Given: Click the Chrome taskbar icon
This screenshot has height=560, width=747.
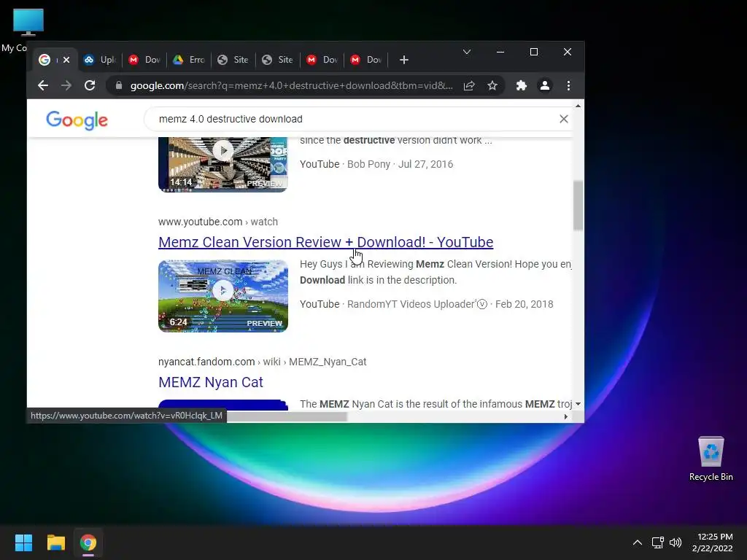Looking at the screenshot, I should [88, 542].
